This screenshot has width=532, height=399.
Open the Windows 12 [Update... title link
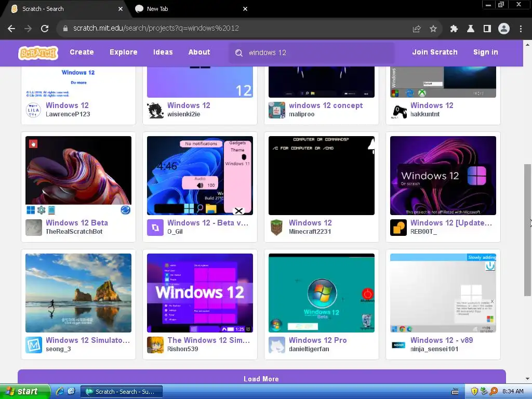point(451,223)
